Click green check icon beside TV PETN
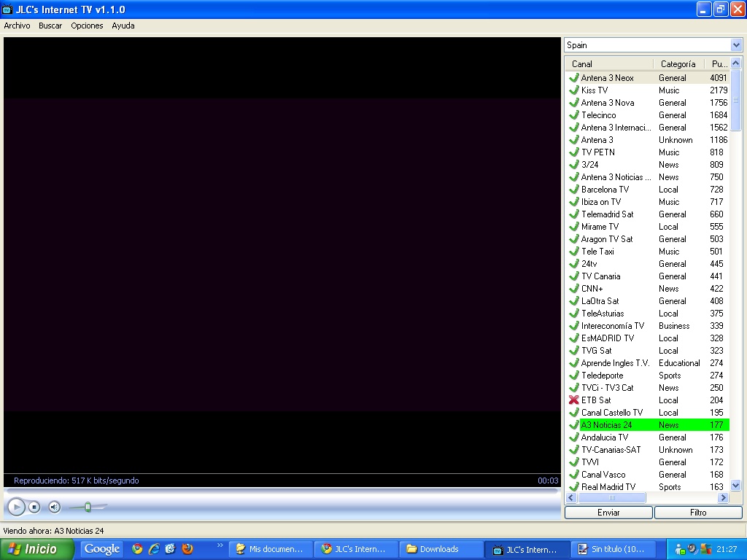747x560 pixels. 573,152
